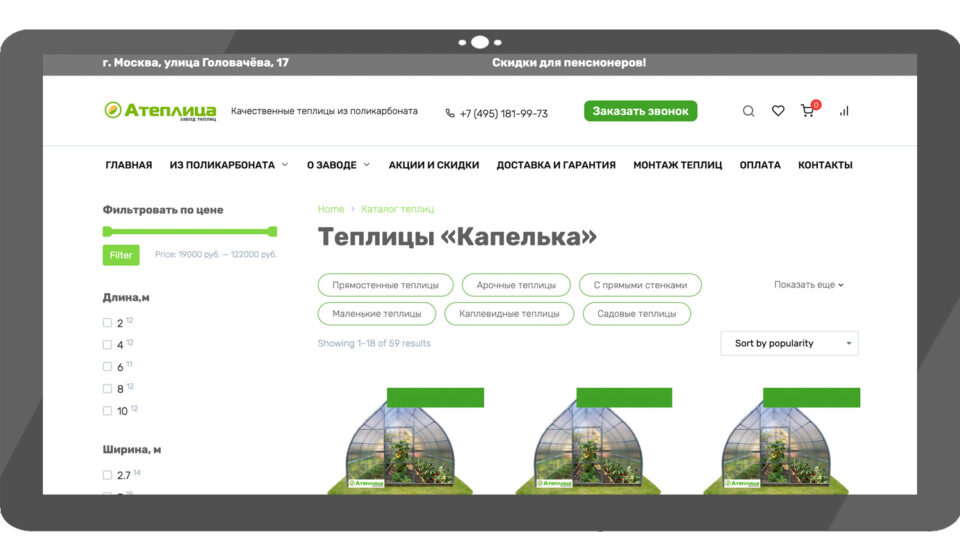
Task: Click the Атеплица logo
Action: (160, 111)
